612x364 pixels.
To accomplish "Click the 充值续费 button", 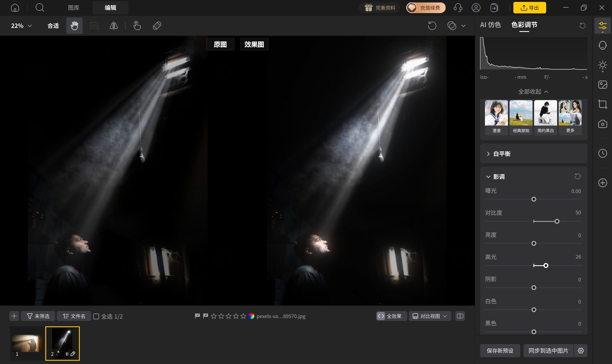I will tap(426, 8).
